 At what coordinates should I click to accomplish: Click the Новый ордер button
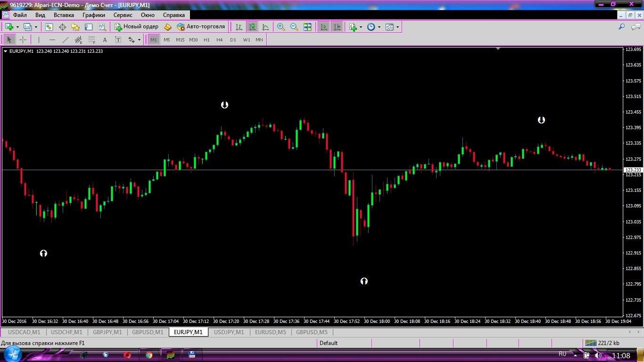coord(137,27)
